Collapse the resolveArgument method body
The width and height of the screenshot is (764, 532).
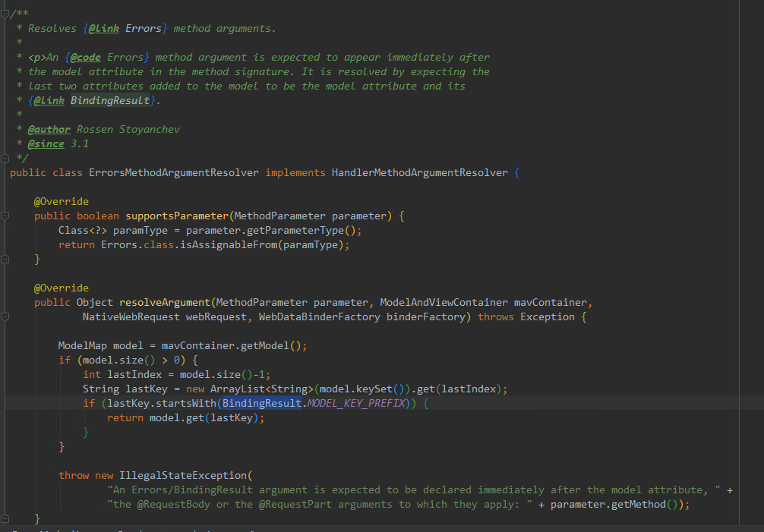6,316
